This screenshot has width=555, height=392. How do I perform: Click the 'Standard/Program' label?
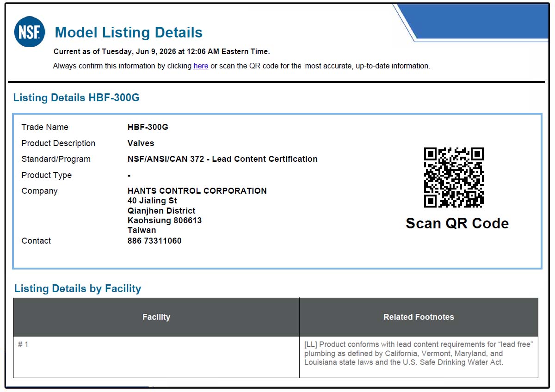click(56, 159)
